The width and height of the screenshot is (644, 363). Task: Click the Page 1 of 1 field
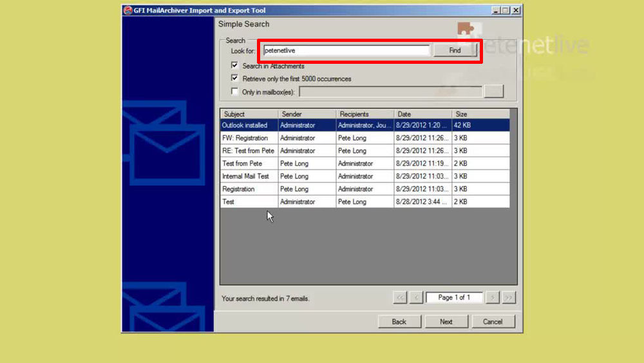pos(454,297)
